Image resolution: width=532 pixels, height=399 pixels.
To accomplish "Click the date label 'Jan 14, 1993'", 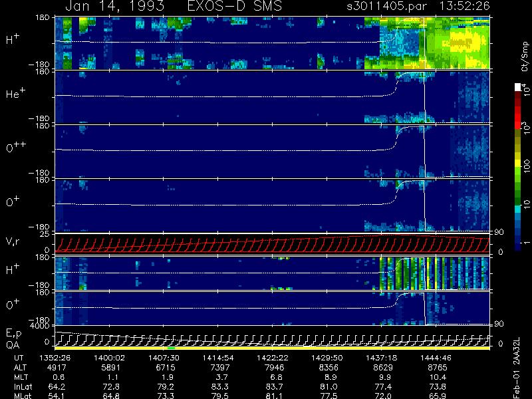I will point(115,6).
